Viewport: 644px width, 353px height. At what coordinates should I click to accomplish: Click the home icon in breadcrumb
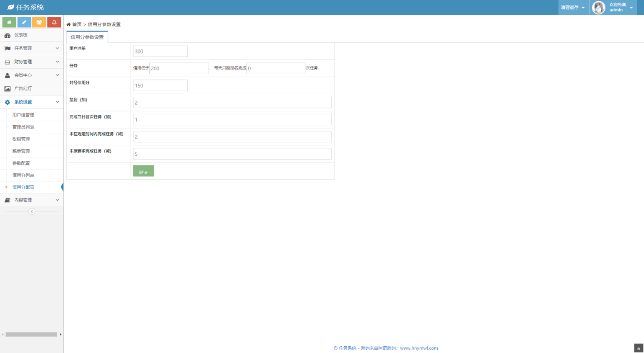pyautogui.click(x=69, y=25)
